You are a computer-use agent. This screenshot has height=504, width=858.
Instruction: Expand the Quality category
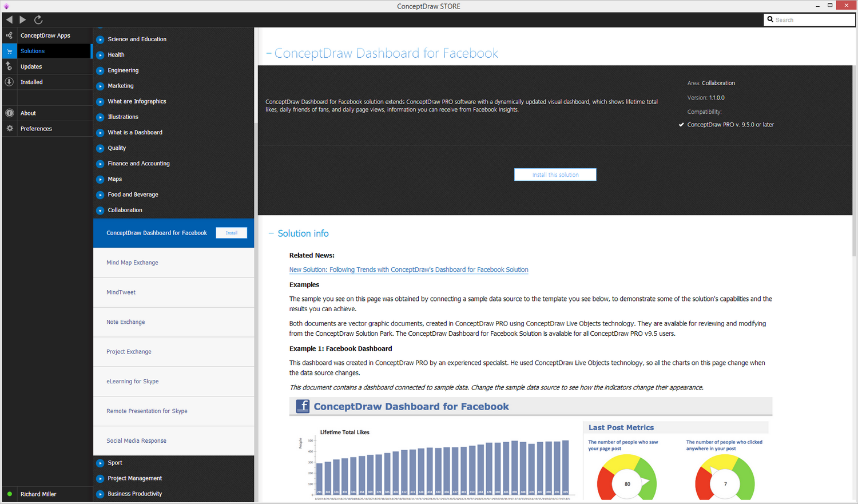[x=100, y=148]
